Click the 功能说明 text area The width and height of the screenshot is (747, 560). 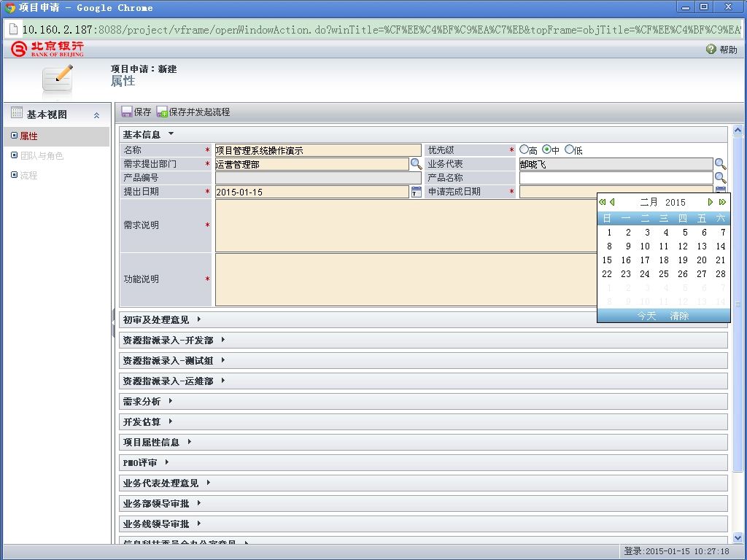coord(406,279)
